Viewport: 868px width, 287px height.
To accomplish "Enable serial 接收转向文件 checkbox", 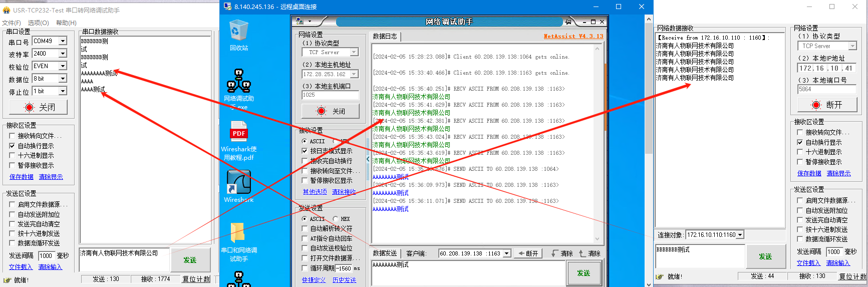I will coord(13,136).
